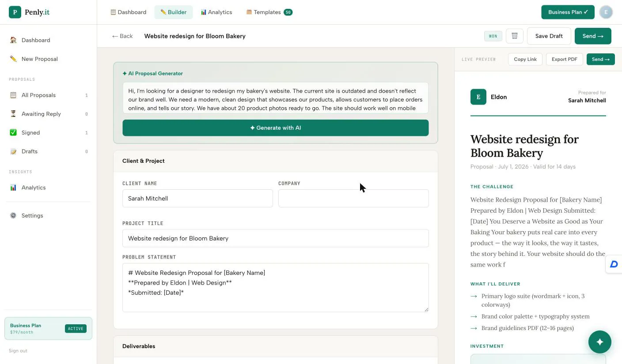Click the Client Name field
The width and height of the screenshot is (622, 364).
[x=197, y=199]
